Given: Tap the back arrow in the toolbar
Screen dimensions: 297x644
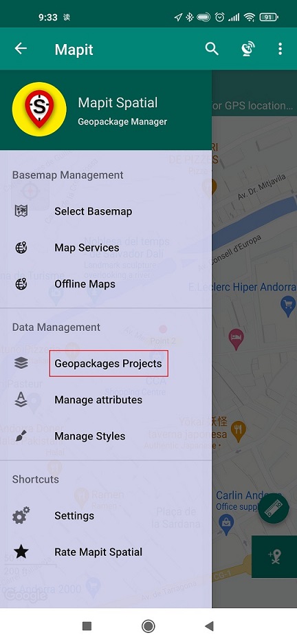Looking at the screenshot, I should [21, 49].
